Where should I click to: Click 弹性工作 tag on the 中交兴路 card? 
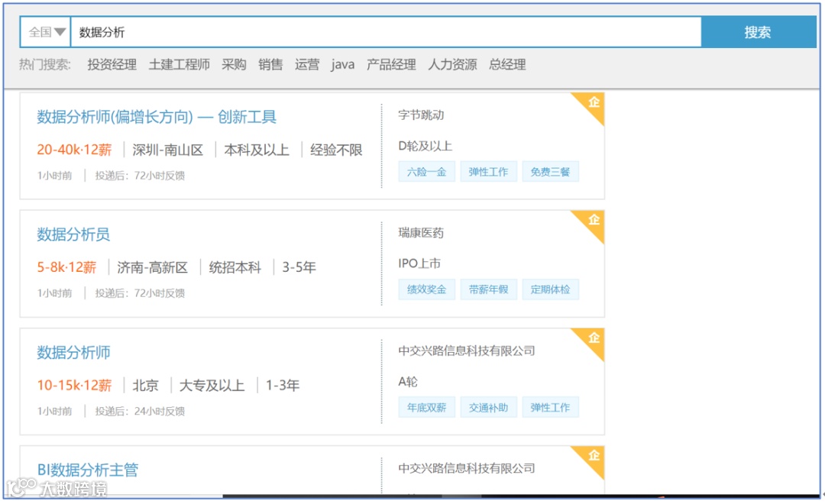click(x=550, y=407)
